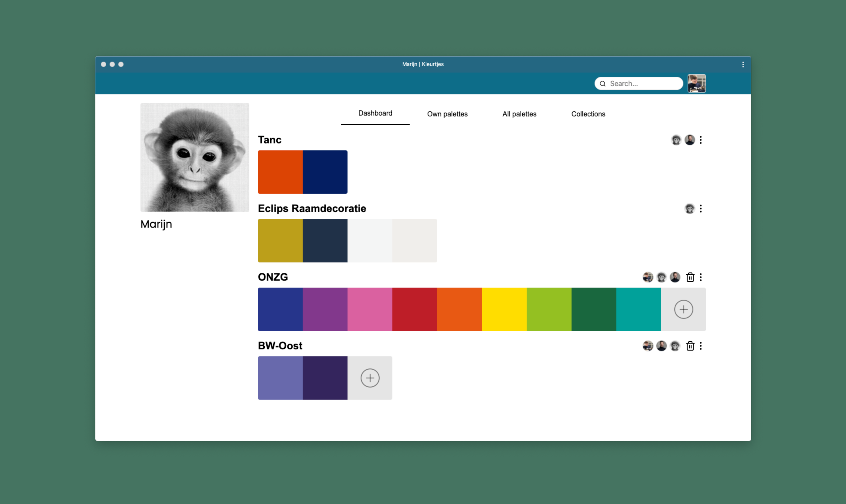This screenshot has height=504, width=846.
Task: Switch to All palettes tab
Action: pos(519,114)
